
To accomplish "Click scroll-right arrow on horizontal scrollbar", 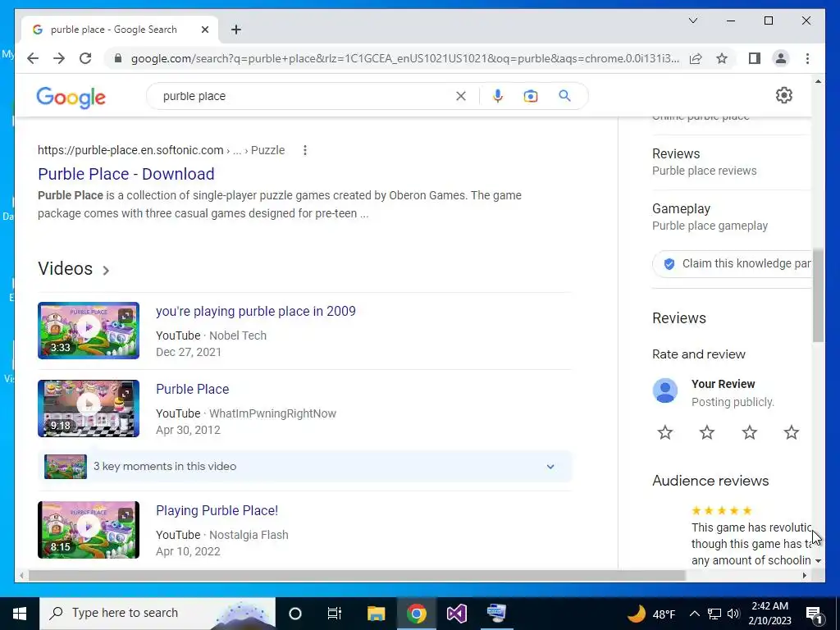I will tap(804, 575).
